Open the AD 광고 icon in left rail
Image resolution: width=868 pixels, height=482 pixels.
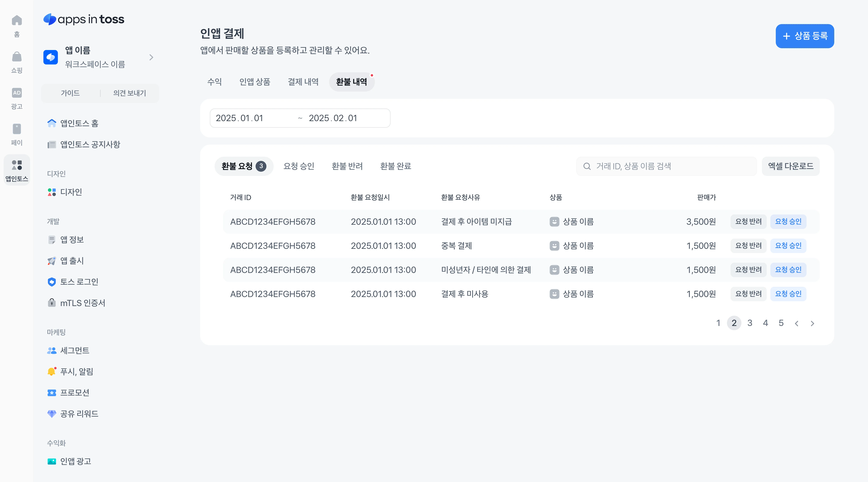[x=17, y=93]
